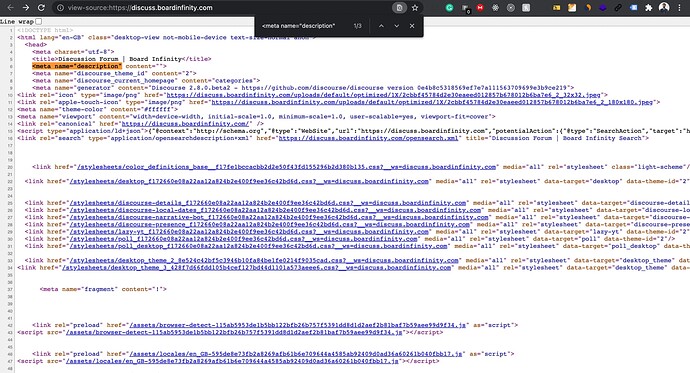Jump to previous find match

(381, 26)
